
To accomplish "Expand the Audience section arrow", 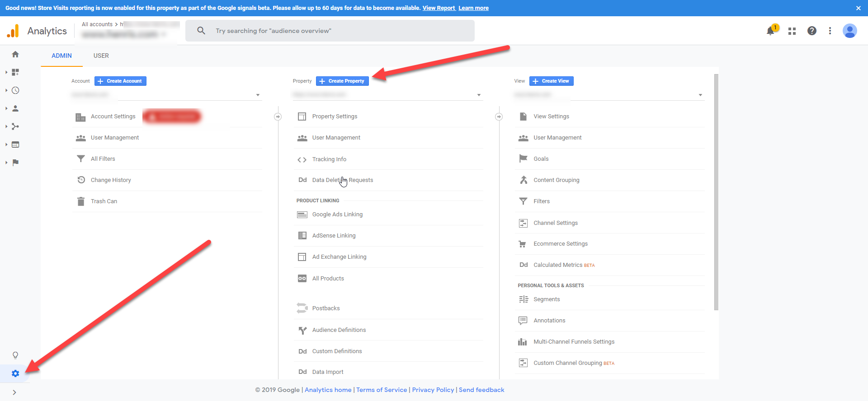I will coord(6,108).
